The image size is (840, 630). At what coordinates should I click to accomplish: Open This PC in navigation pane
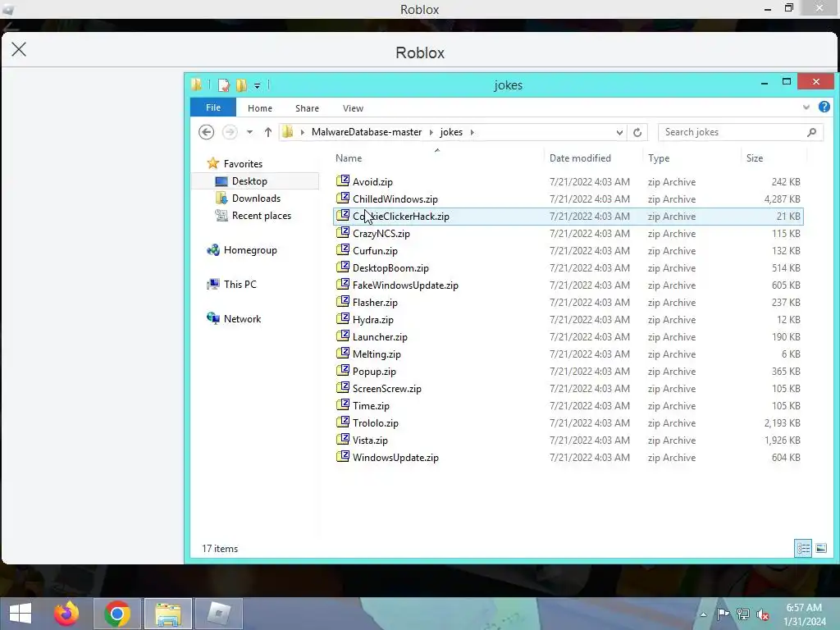240,284
